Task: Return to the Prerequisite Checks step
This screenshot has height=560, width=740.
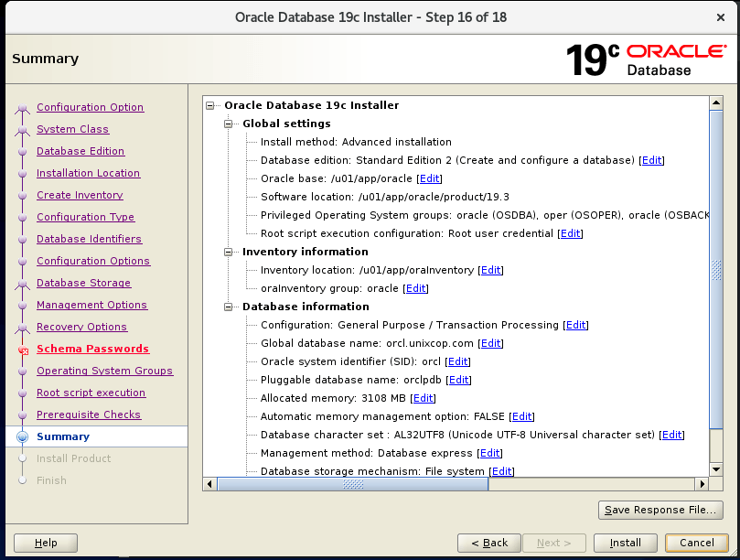Action: pyautogui.click(x=89, y=415)
